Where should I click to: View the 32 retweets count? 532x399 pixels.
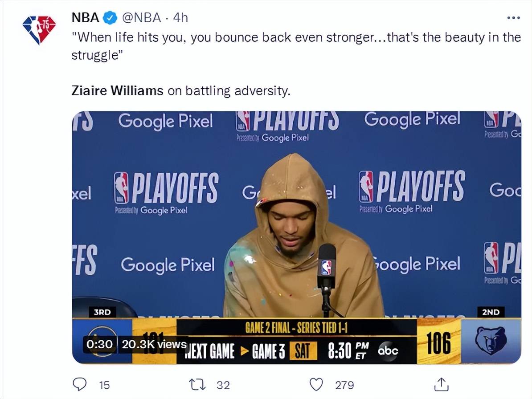coord(223,385)
